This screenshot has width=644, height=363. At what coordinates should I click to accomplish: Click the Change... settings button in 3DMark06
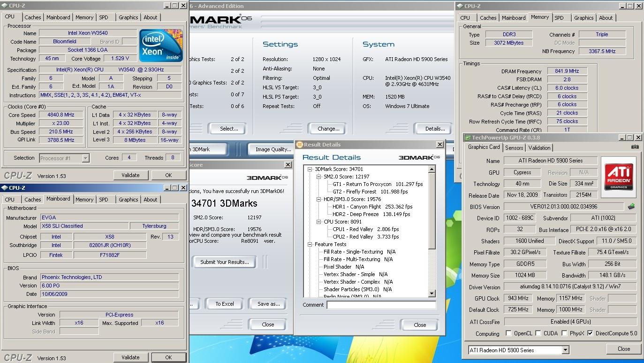(x=328, y=129)
